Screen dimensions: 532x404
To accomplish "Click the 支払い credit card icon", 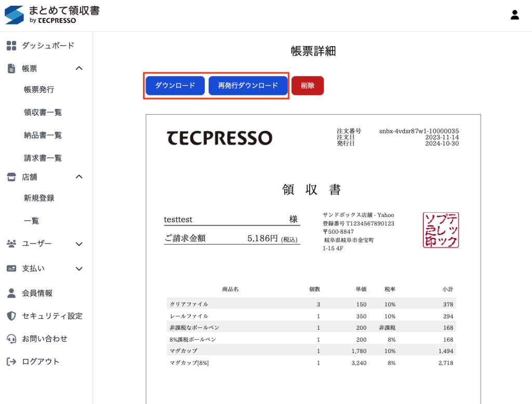I will tap(11, 269).
